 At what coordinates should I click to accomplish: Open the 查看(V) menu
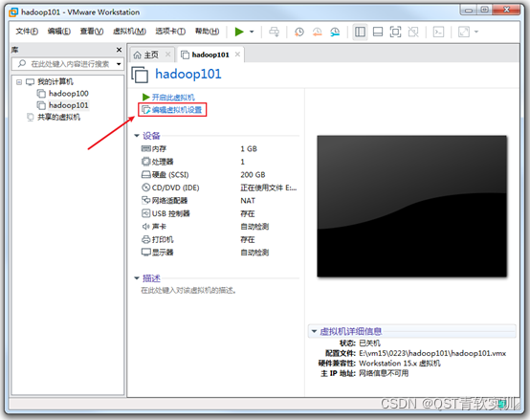pos(92,32)
